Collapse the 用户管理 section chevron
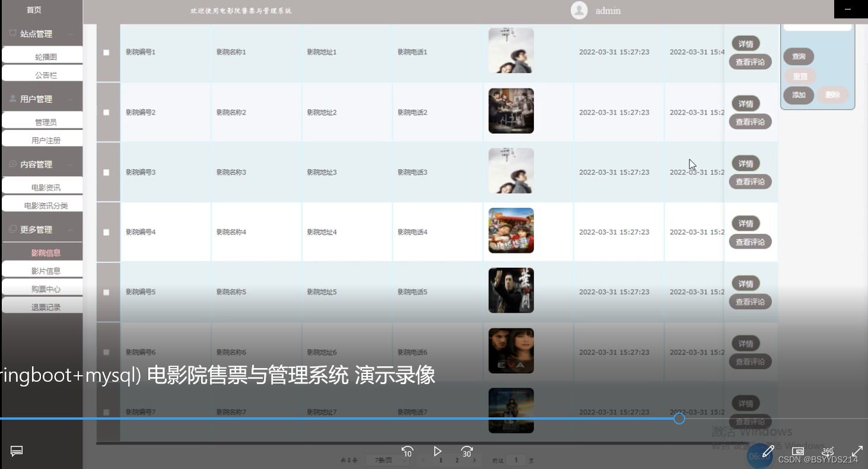 click(71, 99)
